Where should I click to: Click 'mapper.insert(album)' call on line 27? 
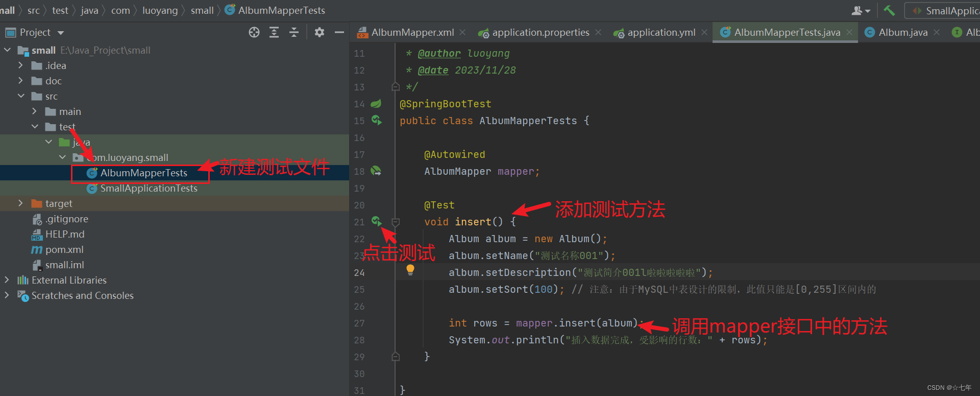(x=577, y=323)
